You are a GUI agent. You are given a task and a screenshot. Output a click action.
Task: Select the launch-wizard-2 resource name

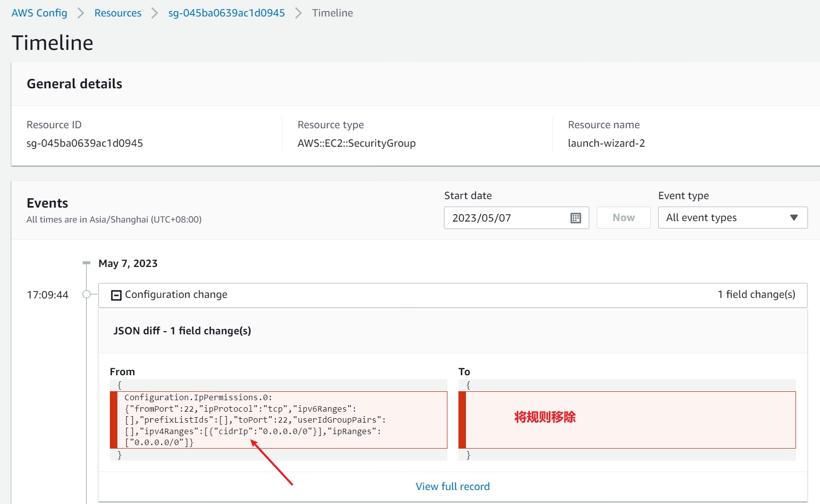point(606,143)
